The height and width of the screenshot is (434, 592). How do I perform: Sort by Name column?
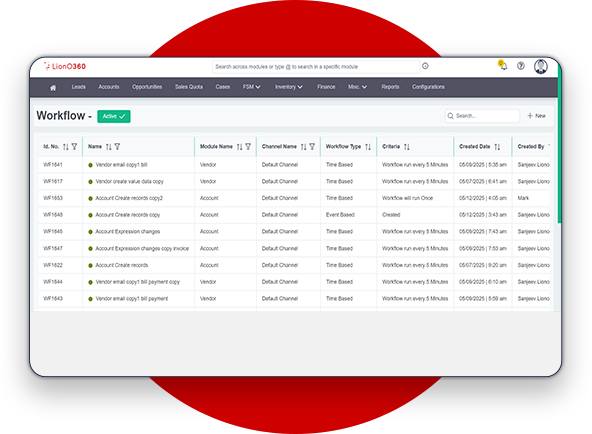[x=109, y=147]
